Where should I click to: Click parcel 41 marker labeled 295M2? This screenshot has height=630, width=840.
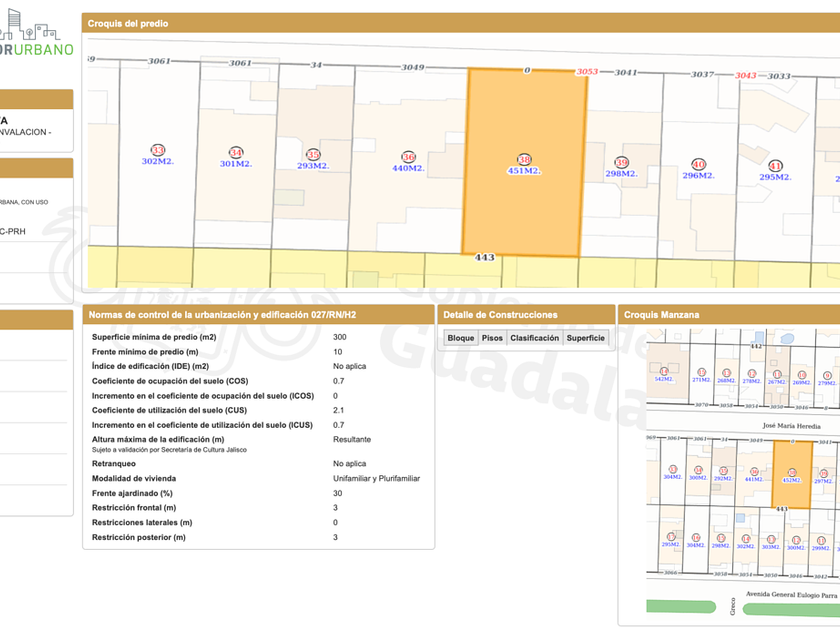click(775, 166)
